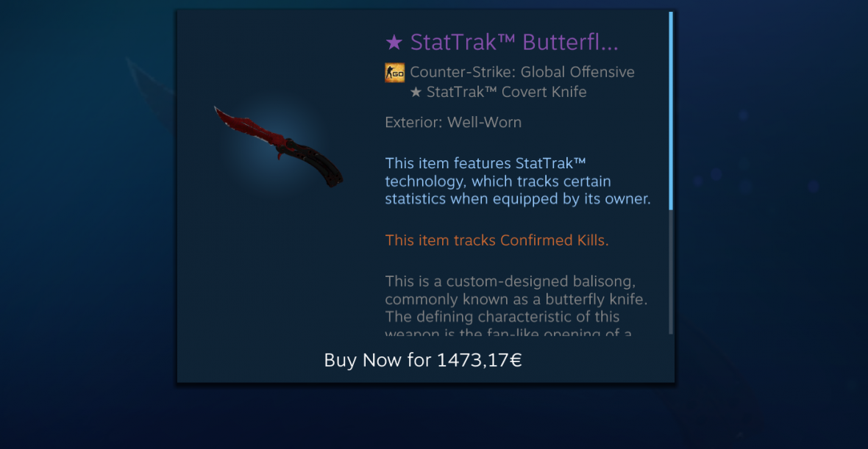Click the StatTrak Covert Knife type label
The height and width of the screenshot is (449, 868).
coord(506,93)
